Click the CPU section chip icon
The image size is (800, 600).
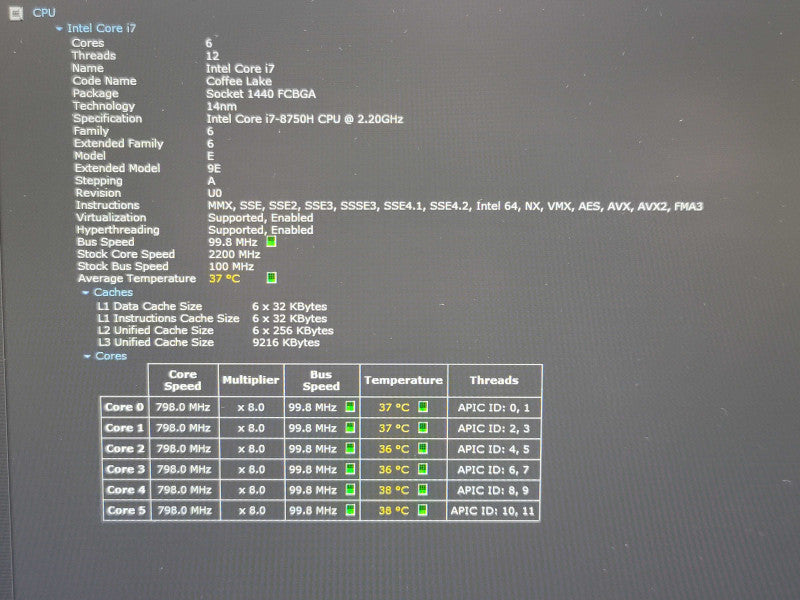coord(16,13)
